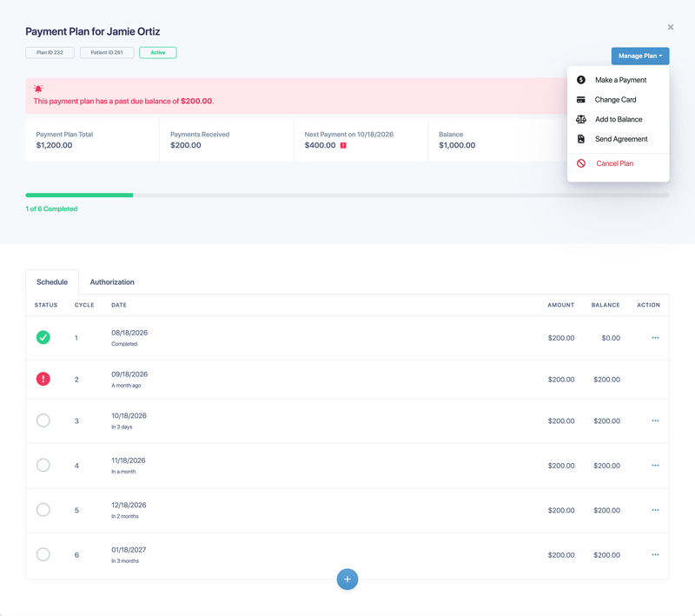
Task: Click the green Active status badge
Action: [x=158, y=52]
